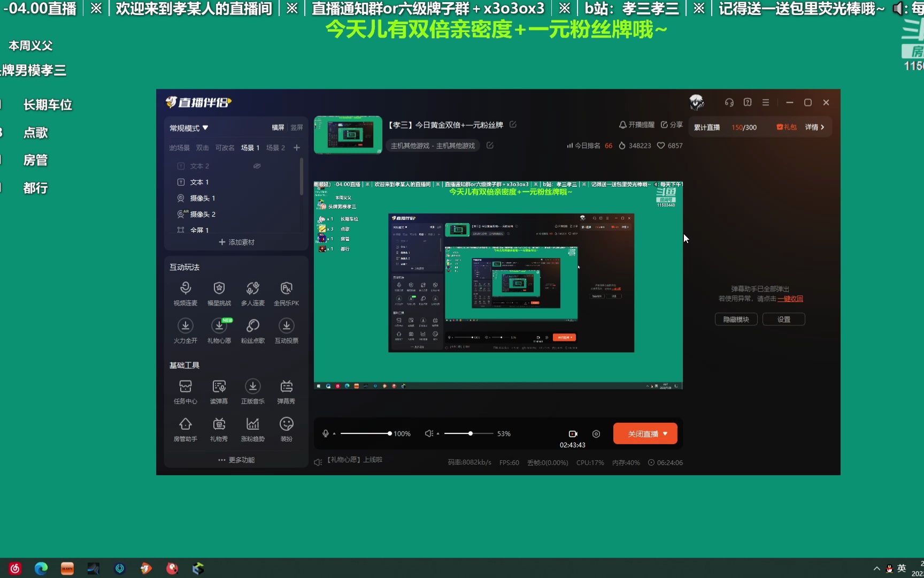Toggle visibility of 文本 2 source
Image resolution: width=924 pixels, height=578 pixels.
point(257,166)
